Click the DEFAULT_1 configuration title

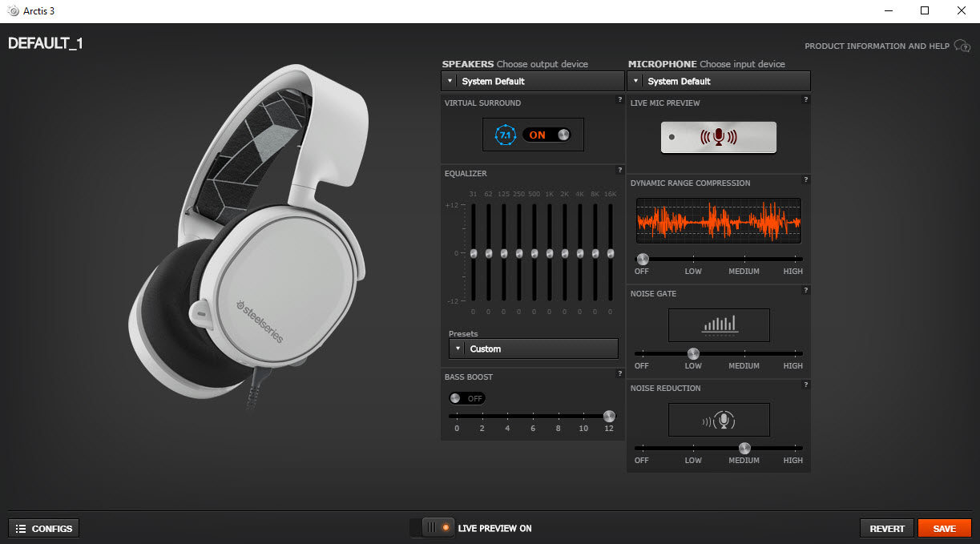point(46,43)
